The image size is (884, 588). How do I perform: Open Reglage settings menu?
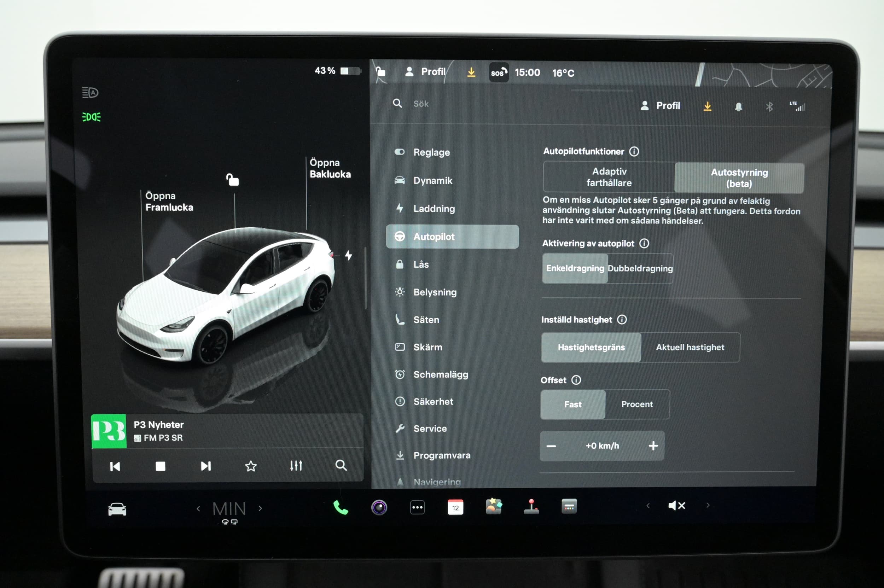(452, 152)
